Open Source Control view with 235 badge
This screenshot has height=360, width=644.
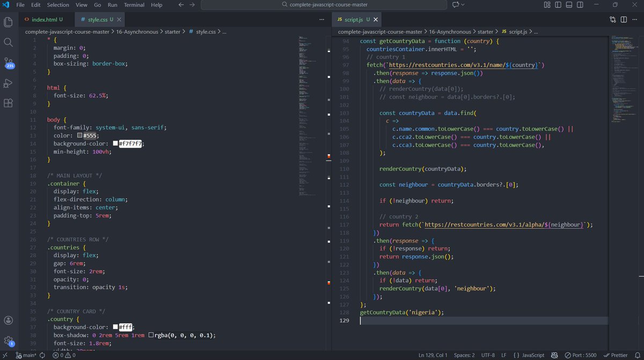point(8,63)
